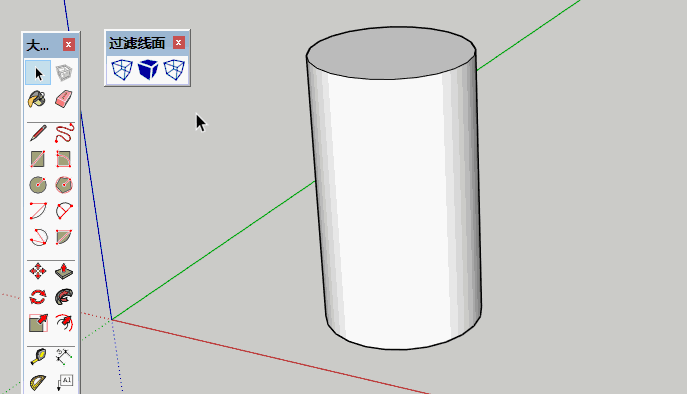Click the cylinder's top circular face
Screen dimensions: 687x394
(x=391, y=53)
